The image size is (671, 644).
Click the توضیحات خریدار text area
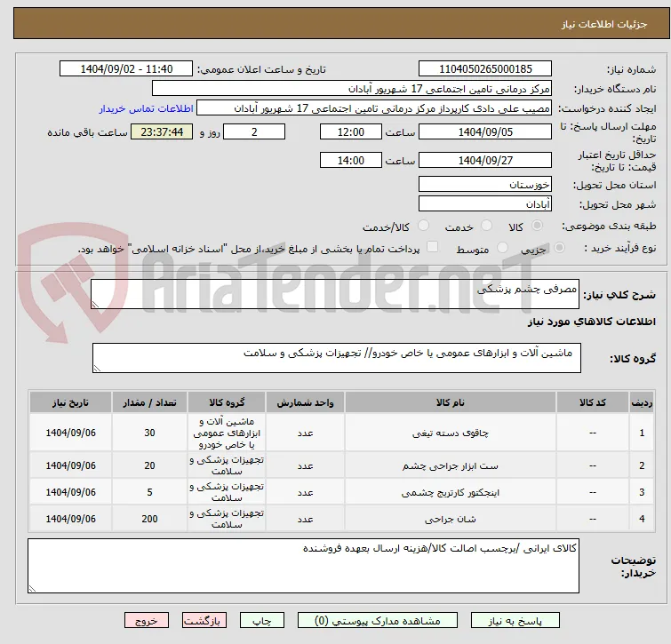tap(303, 566)
